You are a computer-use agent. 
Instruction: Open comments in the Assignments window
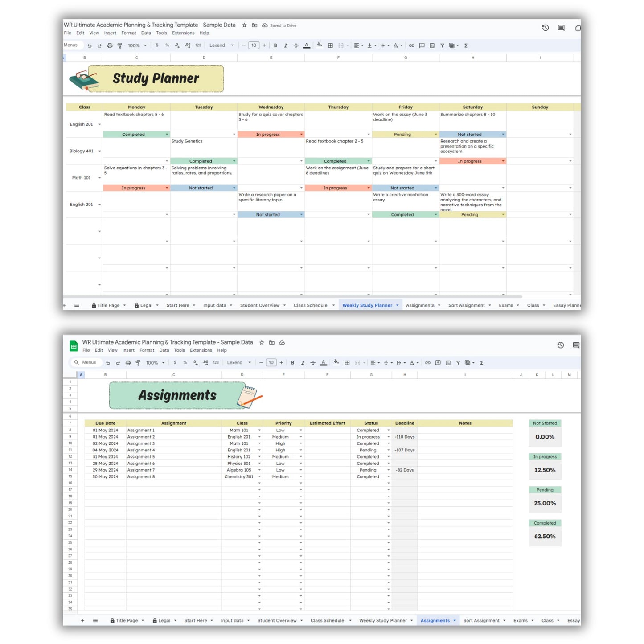[x=576, y=345]
